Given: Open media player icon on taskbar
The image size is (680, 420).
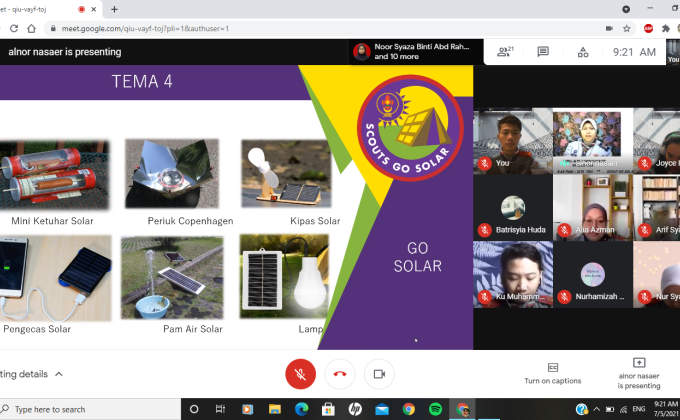Looking at the screenshot, I should pos(247,409).
